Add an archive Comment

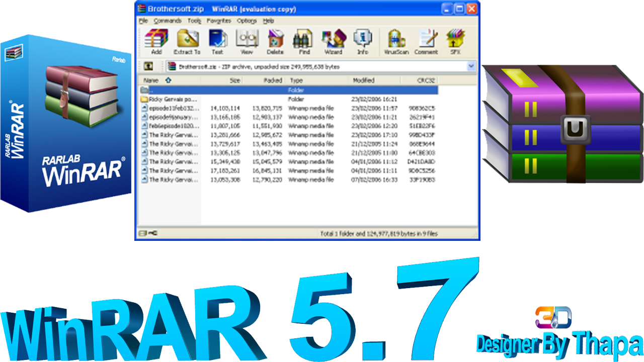pos(426,41)
